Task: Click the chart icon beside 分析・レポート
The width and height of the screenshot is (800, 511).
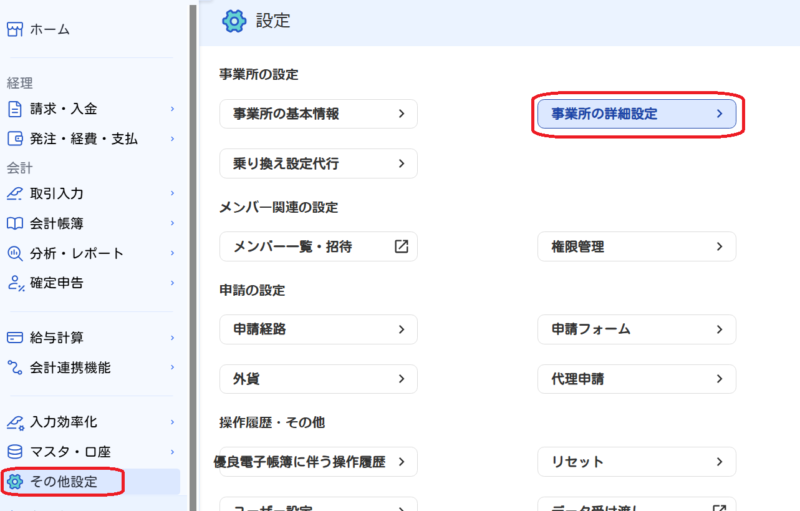Action: [15, 253]
